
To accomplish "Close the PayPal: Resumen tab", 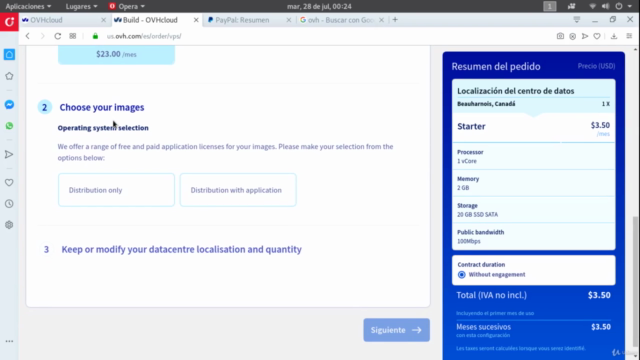I will point(289,20).
